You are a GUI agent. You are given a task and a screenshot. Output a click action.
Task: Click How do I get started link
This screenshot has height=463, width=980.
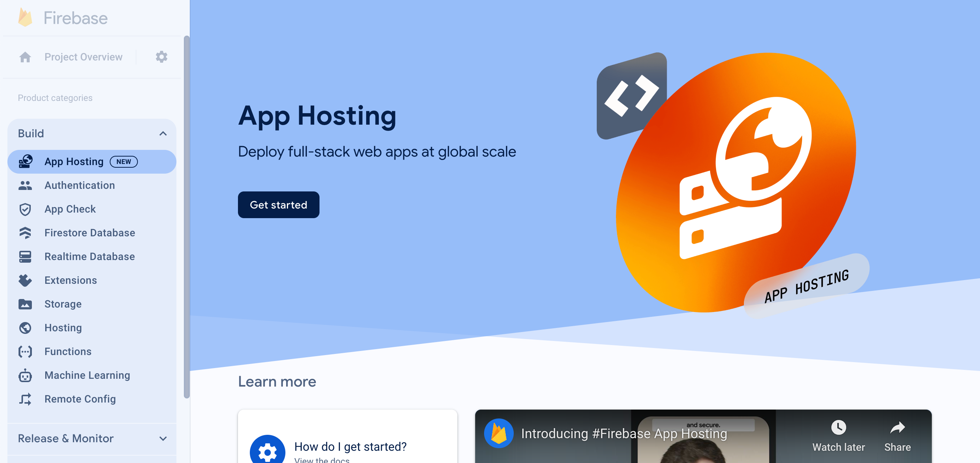pyautogui.click(x=351, y=447)
